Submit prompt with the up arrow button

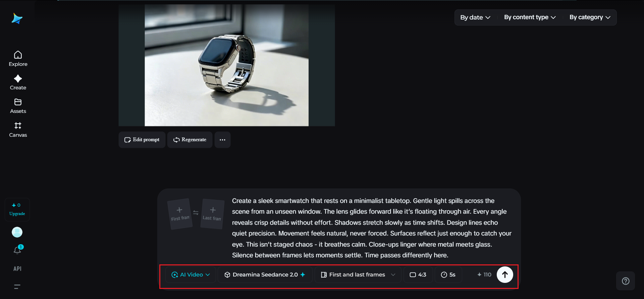tap(504, 275)
